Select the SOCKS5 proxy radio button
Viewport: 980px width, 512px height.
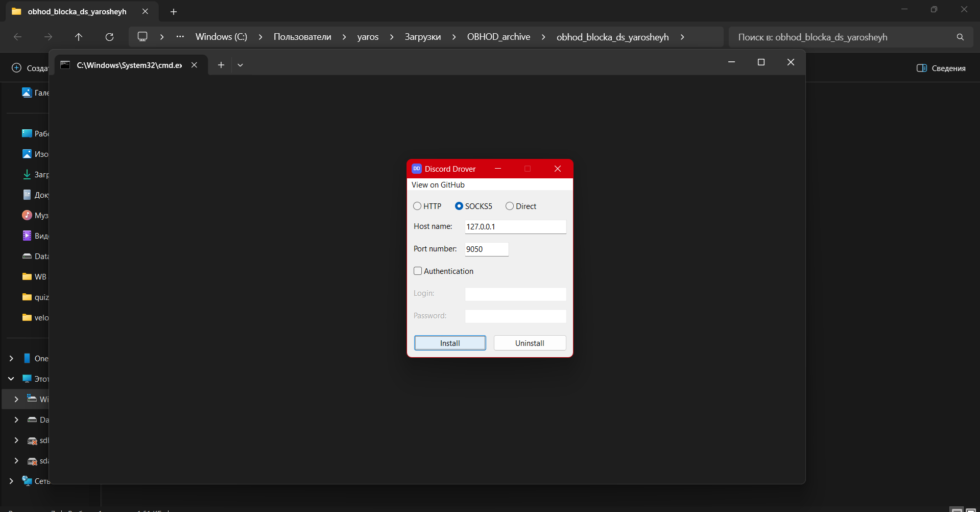tap(459, 206)
